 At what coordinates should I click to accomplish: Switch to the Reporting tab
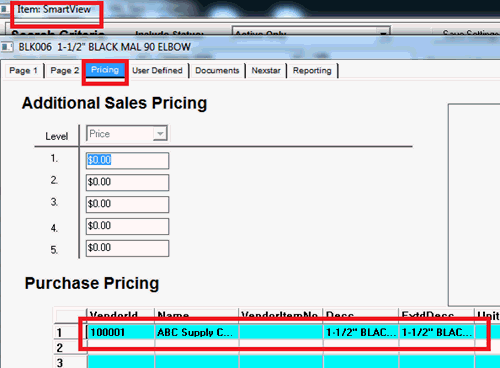(312, 71)
